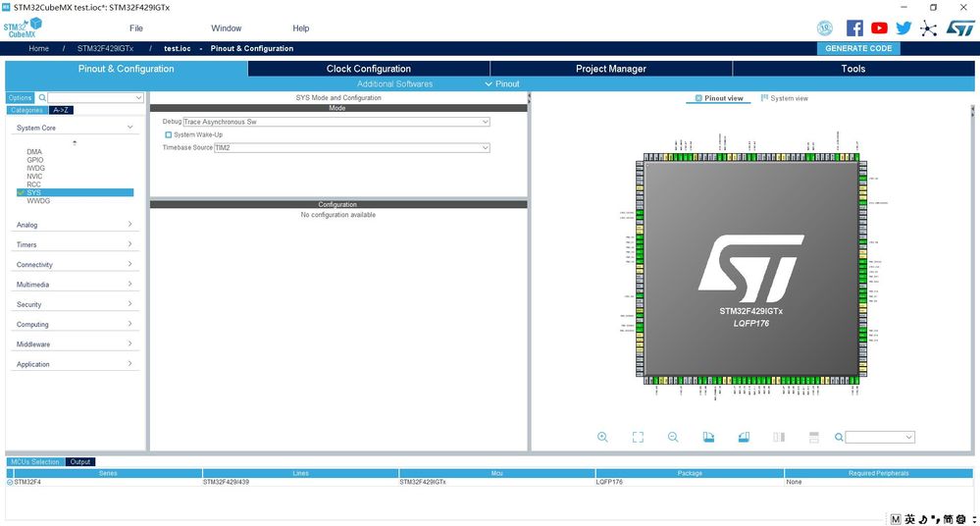Open the Help menu
The image size is (980, 526).
(300, 28)
